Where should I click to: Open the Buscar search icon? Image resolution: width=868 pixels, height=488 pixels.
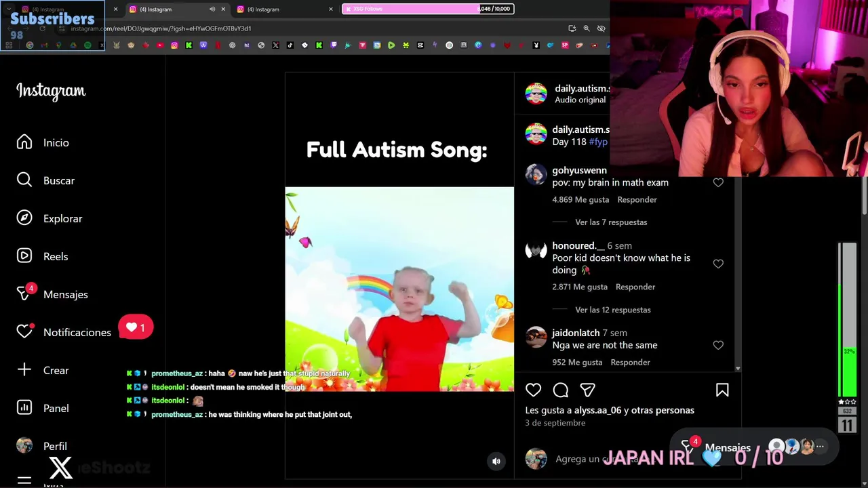[24, 180]
